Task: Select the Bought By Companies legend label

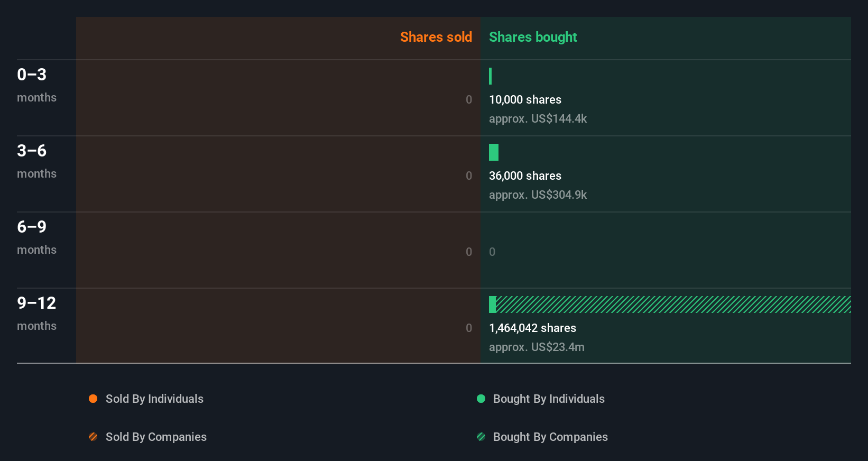Action: tap(550, 437)
